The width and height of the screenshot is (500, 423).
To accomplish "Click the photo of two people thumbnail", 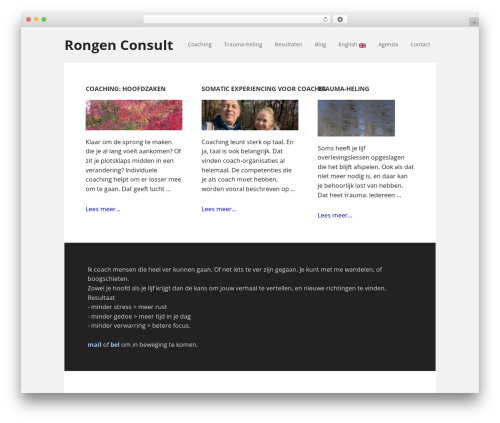I will [250, 115].
